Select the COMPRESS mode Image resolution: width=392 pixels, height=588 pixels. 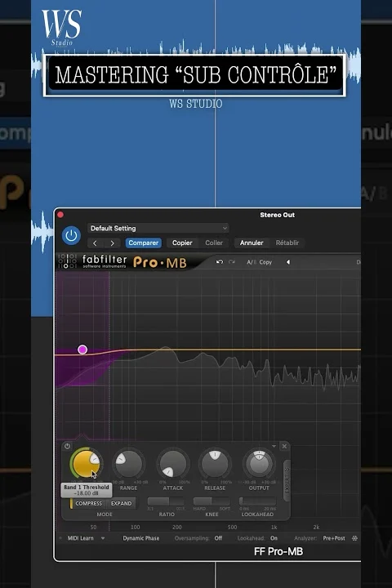pos(88,503)
